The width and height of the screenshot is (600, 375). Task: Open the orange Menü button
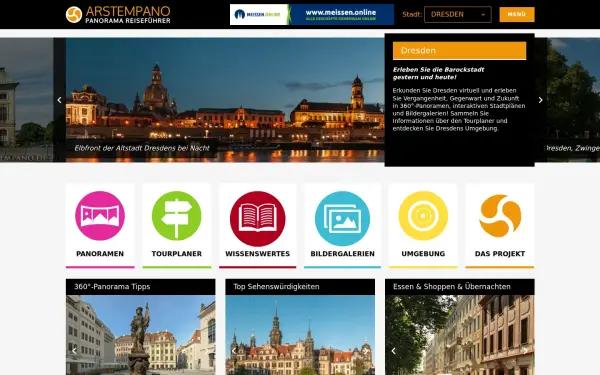coord(517,15)
